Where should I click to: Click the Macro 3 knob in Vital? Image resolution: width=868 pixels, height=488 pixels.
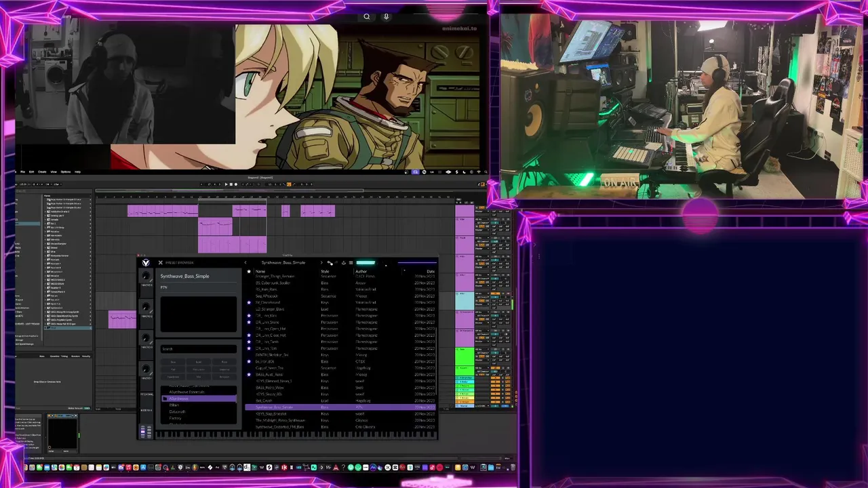146,338
